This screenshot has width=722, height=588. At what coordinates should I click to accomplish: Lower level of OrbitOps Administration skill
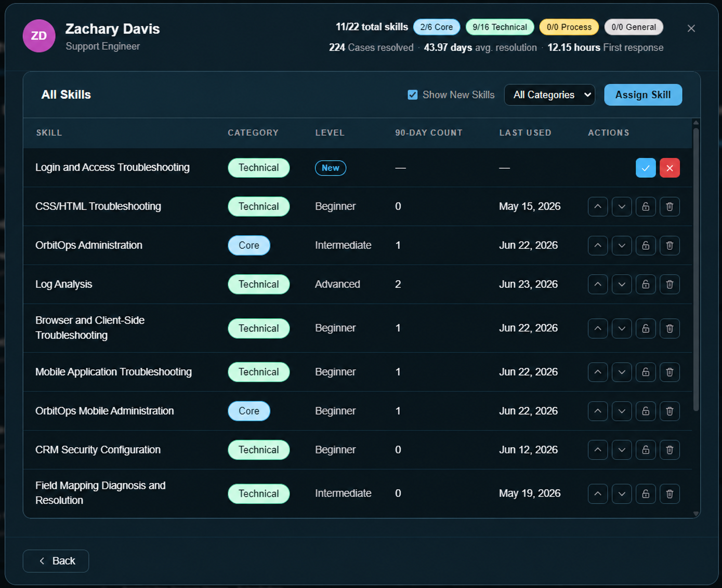(x=622, y=246)
